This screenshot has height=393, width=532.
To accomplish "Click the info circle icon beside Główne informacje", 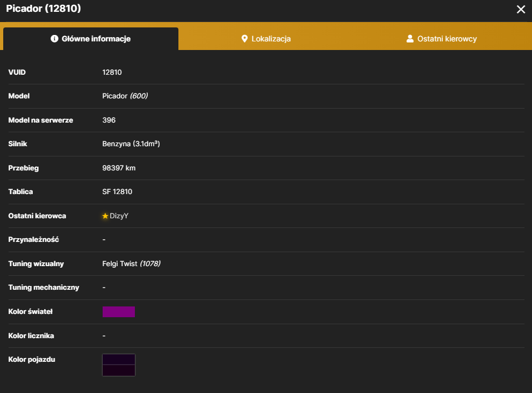I will (x=54, y=39).
